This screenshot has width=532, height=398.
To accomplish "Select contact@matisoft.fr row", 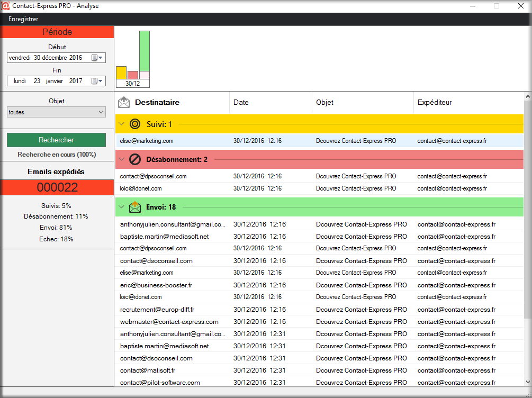I will (x=319, y=370).
